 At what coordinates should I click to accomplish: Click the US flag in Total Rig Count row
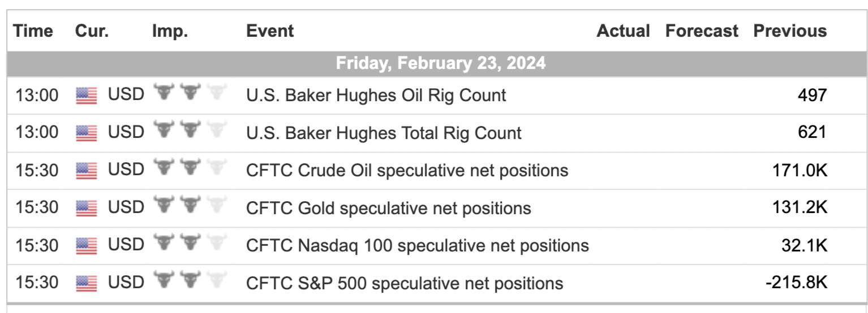point(87,134)
